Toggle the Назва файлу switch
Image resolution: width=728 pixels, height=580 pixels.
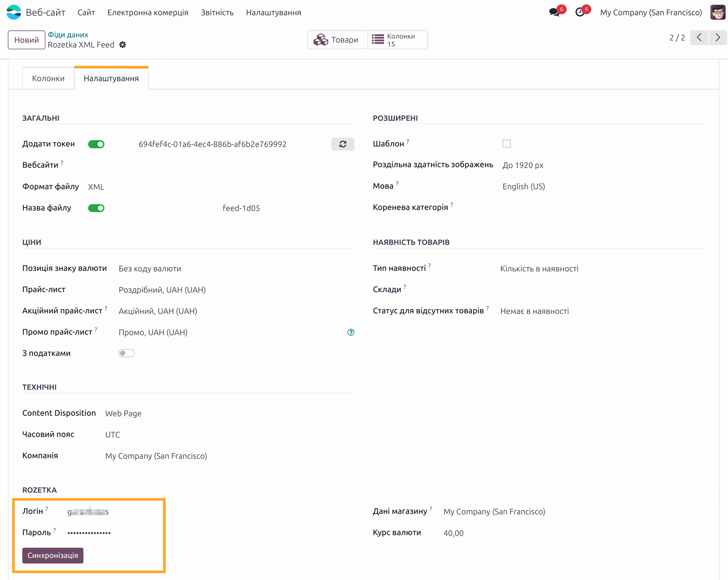click(96, 208)
